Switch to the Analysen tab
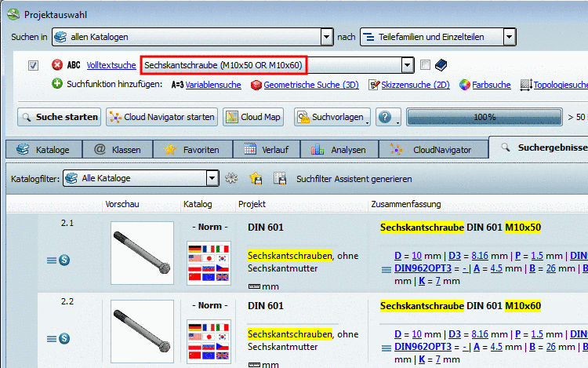Viewport: 588px width, 368px height. pos(339,150)
